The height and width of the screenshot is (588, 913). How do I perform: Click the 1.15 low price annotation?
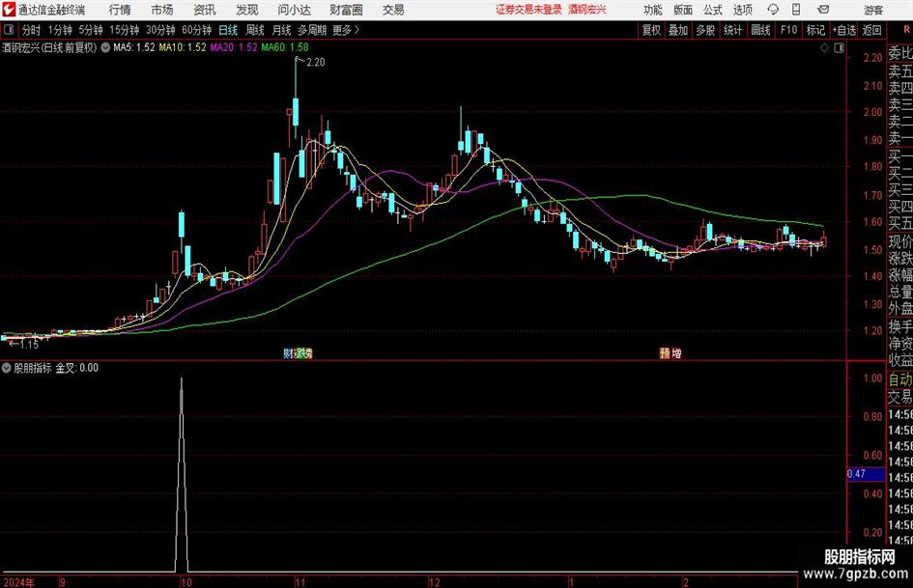[29, 345]
